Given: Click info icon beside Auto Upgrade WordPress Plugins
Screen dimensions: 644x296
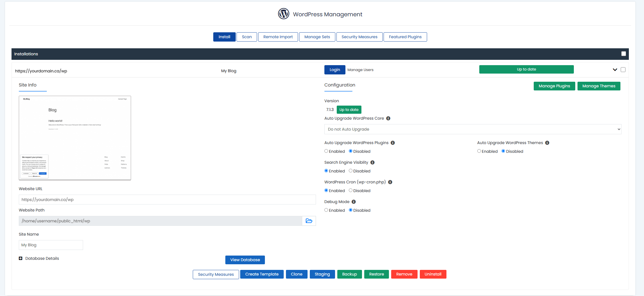Looking at the screenshot, I should click(393, 143).
